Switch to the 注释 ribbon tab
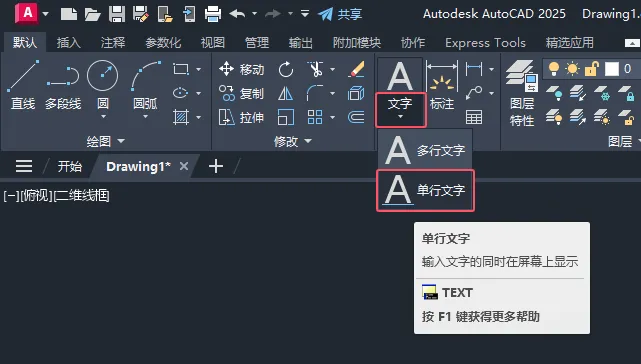 pos(113,43)
